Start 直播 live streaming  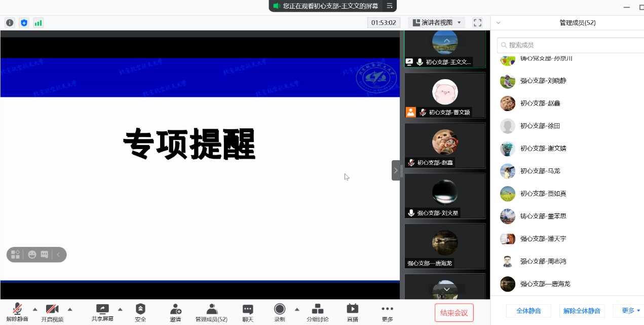tap(352, 312)
